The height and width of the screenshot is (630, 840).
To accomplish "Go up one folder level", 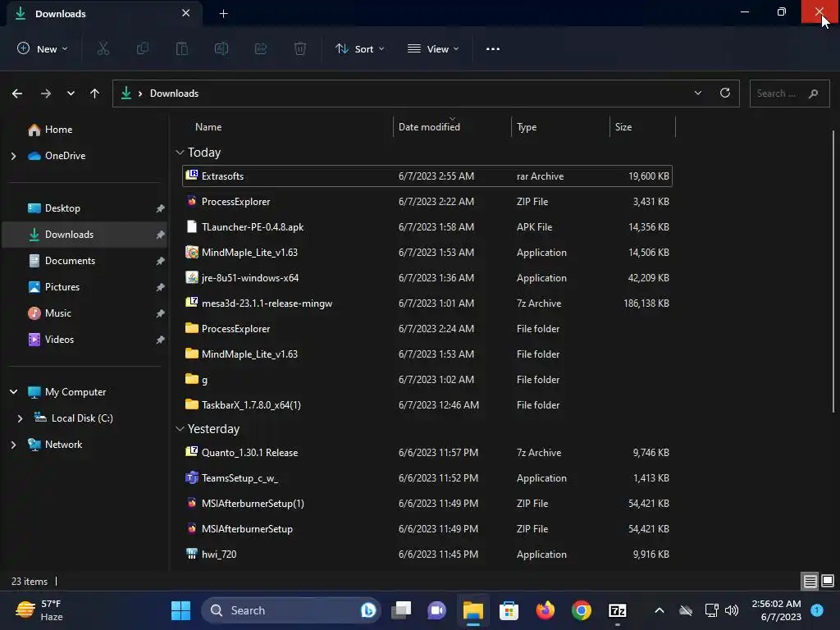I will 95,94.
